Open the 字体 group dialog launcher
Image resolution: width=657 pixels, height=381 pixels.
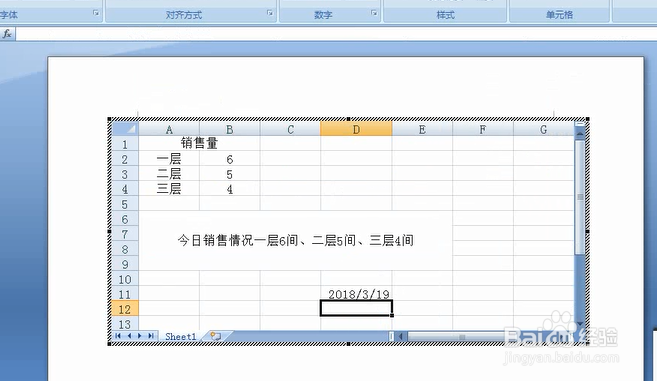(x=96, y=13)
